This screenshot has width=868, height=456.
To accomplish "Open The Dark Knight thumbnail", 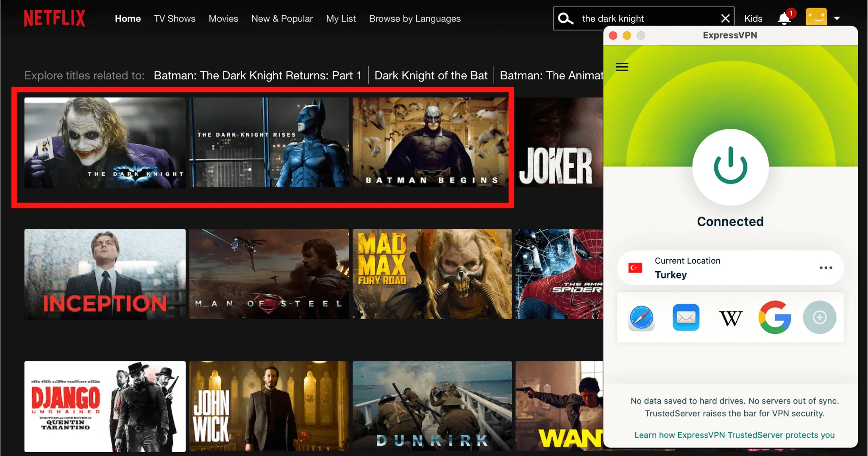I will click(x=105, y=143).
